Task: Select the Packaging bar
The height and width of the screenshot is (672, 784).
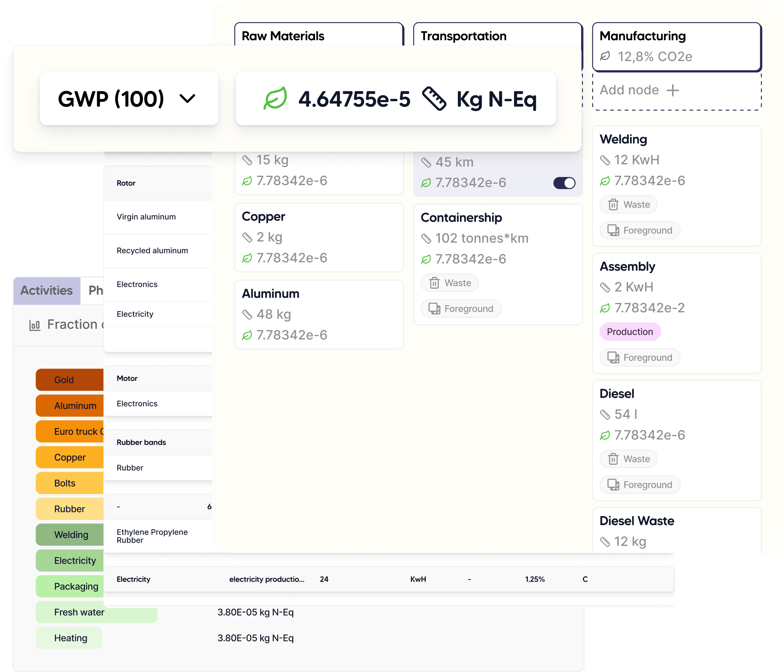Action: (x=70, y=586)
